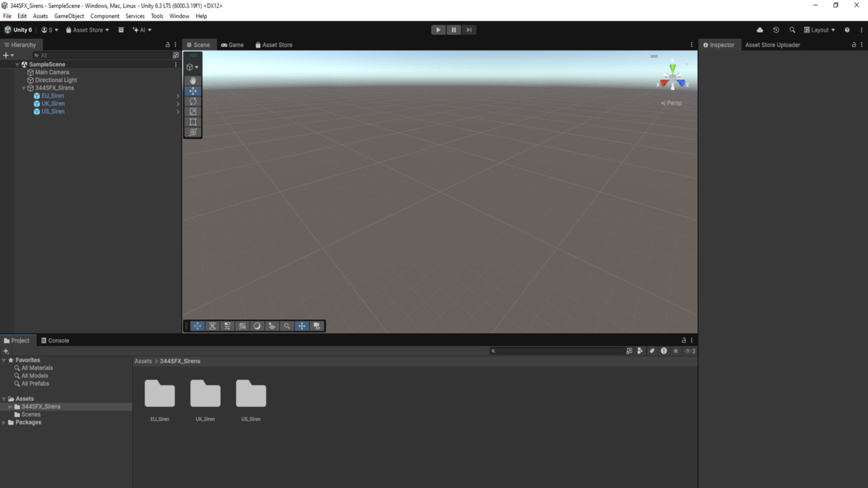Toggle the highlighted four-arrow icon in bottom overlay

(302, 326)
